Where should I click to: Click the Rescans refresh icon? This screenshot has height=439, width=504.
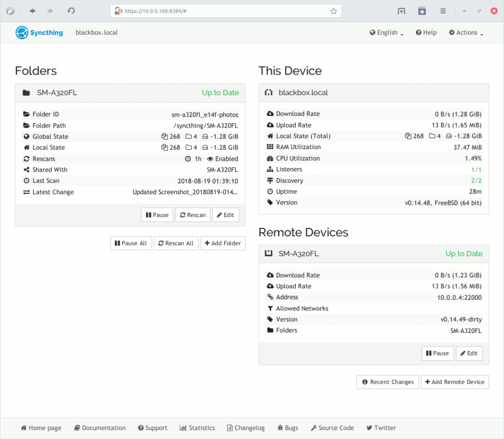[x=27, y=159]
